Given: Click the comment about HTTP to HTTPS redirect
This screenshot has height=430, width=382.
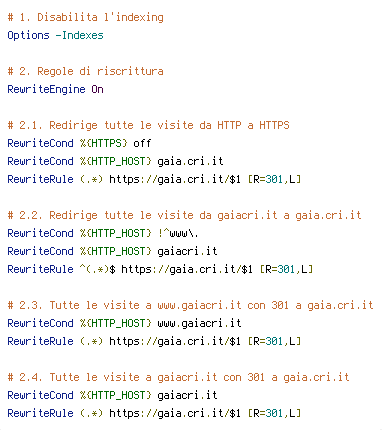Looking at the screenshot, I should [x=148, y=125].
